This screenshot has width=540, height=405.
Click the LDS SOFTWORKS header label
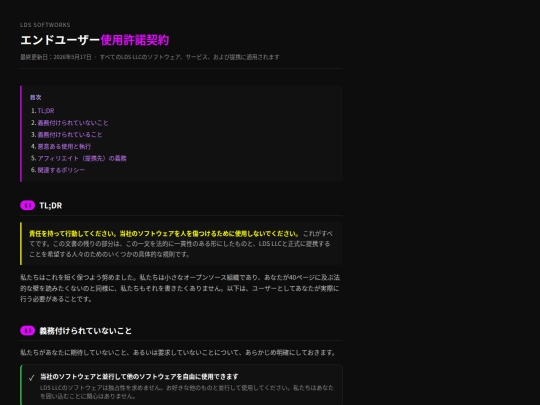click(x=45, y=25)
